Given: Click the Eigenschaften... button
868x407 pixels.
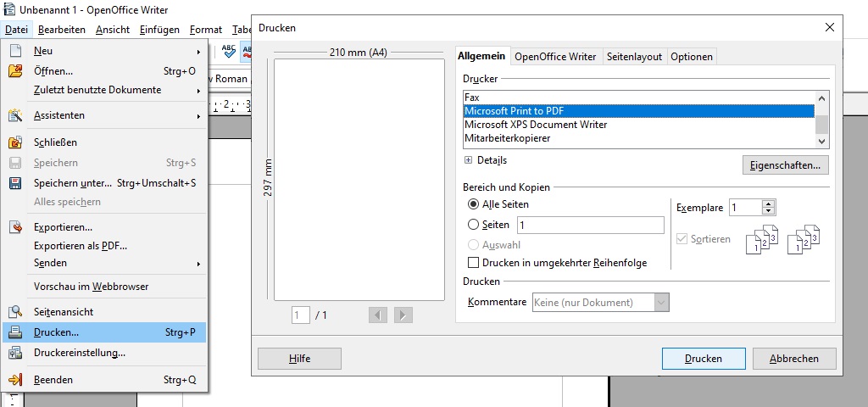Looking at the screenshot, I should 785,165.
